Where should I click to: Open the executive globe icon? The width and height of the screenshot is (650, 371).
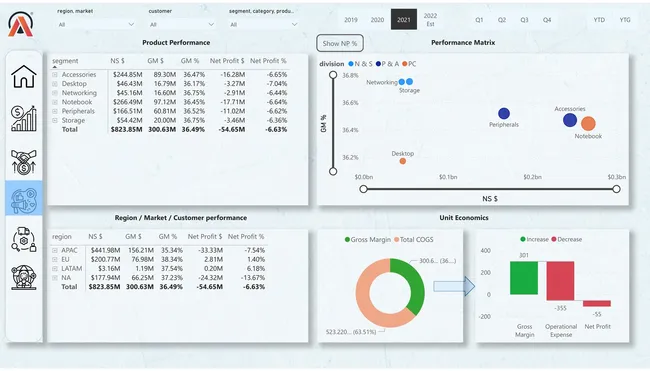click(x=24, y=277)
